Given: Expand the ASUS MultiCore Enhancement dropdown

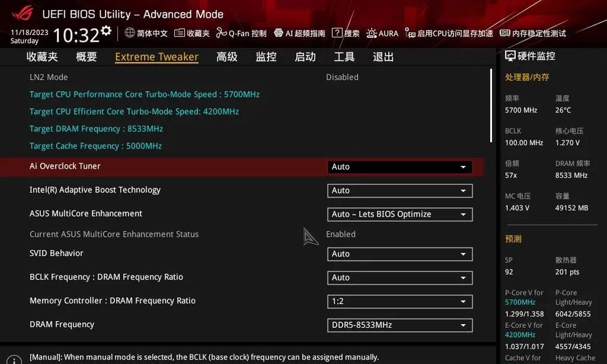Looking at the screenshot, I should (x=400, y=214).
